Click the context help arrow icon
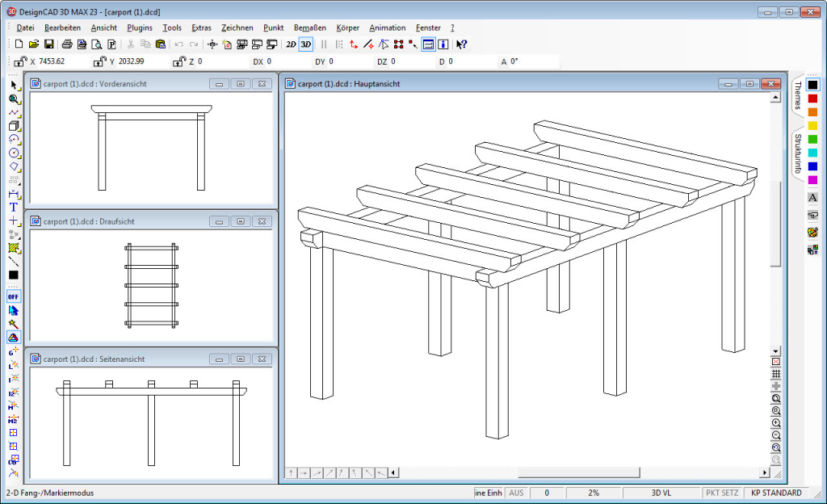The image size is (827, 504). (463, 44)
